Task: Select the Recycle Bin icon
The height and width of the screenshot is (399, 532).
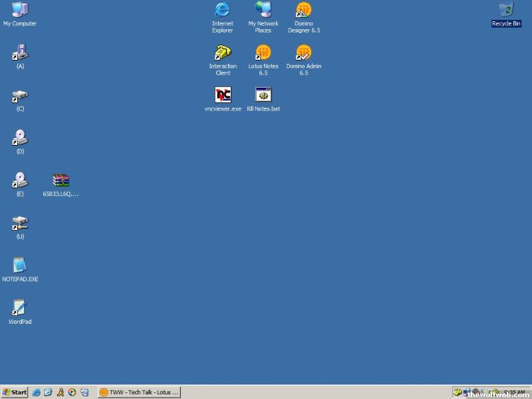Action: (506, 10)
